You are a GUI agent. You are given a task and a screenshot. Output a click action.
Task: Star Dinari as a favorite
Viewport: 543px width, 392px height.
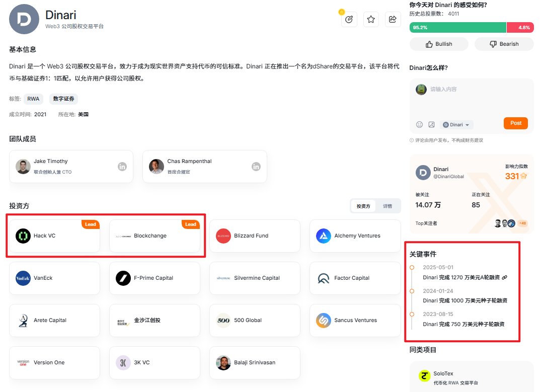point(371,20)
